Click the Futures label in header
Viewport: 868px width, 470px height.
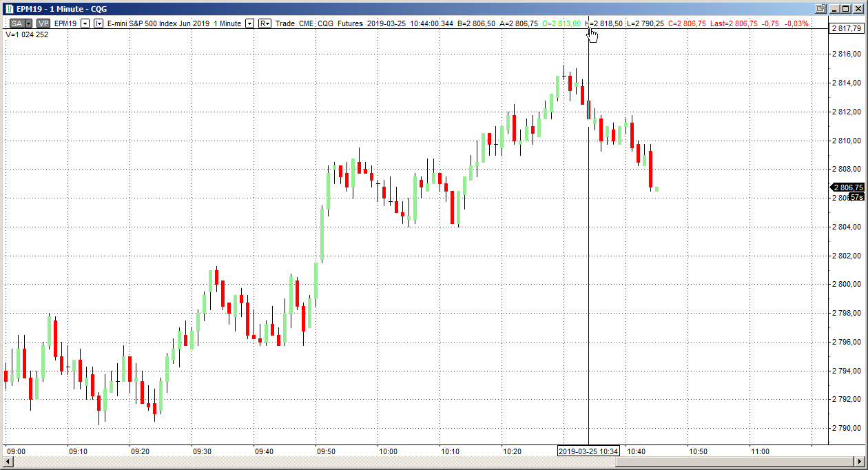click(x=350, y=23)
